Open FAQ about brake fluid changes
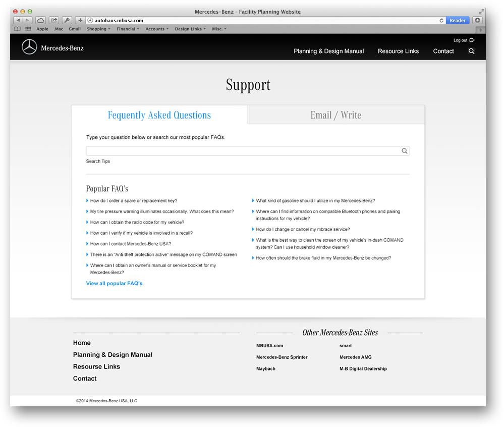504x427 pixels. click(x=323, y=258)
